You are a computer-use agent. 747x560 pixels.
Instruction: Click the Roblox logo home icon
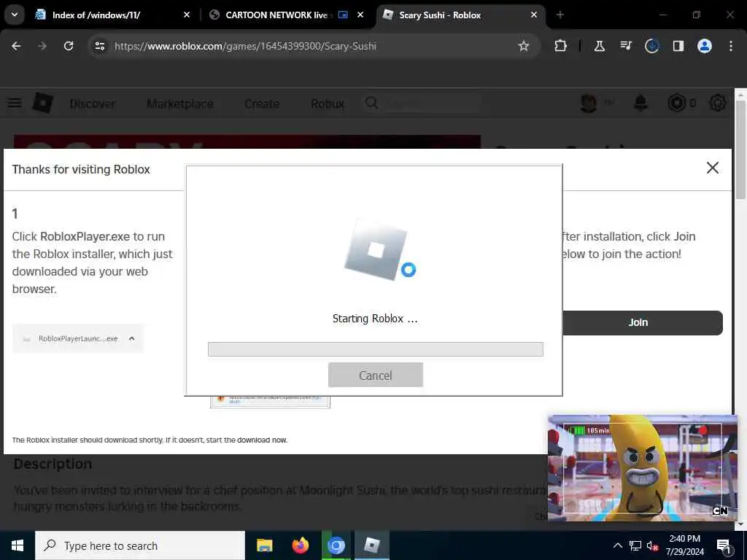[x=42, y=103]
